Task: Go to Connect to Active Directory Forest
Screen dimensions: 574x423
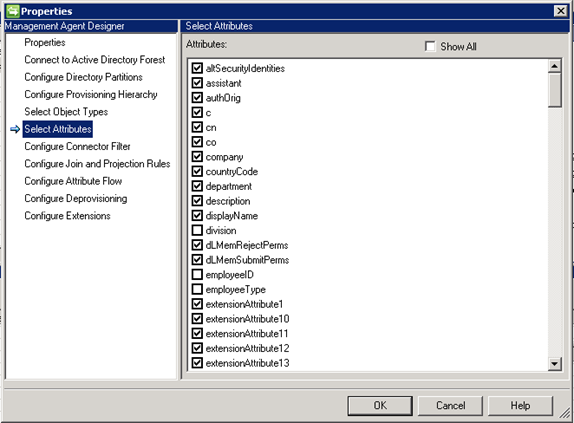Action: pyautogui.click(x=94, y=60)
